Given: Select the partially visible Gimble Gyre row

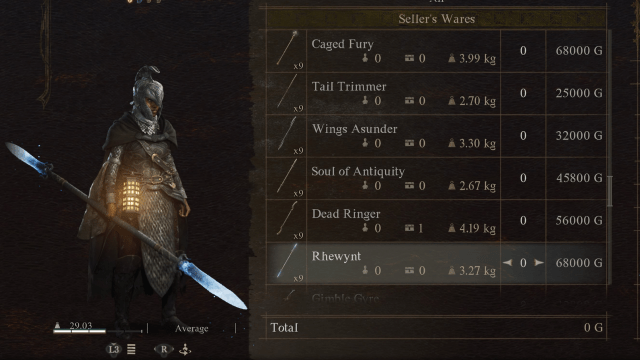Looking at the screenshot, I should click(437, 297).
